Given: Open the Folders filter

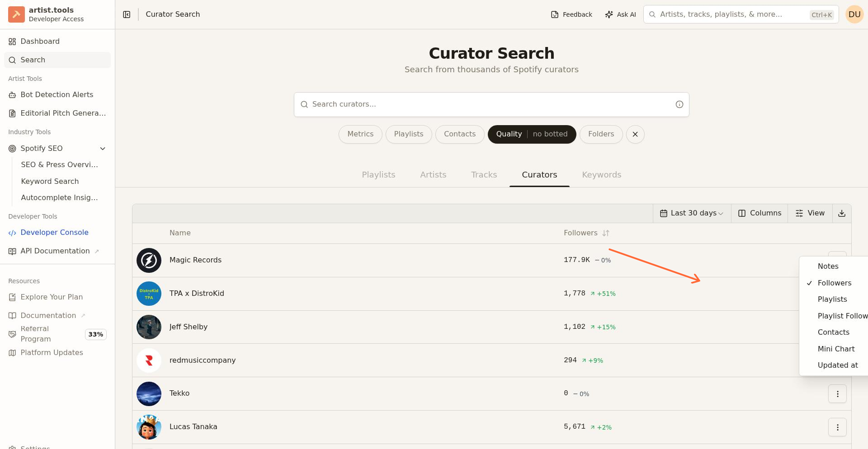Looking at the screenshot, I should 601,134.
